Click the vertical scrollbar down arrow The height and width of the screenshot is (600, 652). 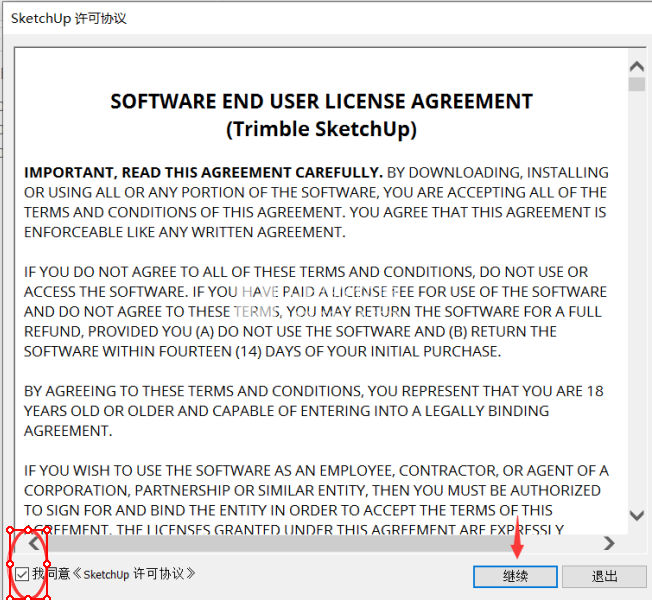point(637,516)
